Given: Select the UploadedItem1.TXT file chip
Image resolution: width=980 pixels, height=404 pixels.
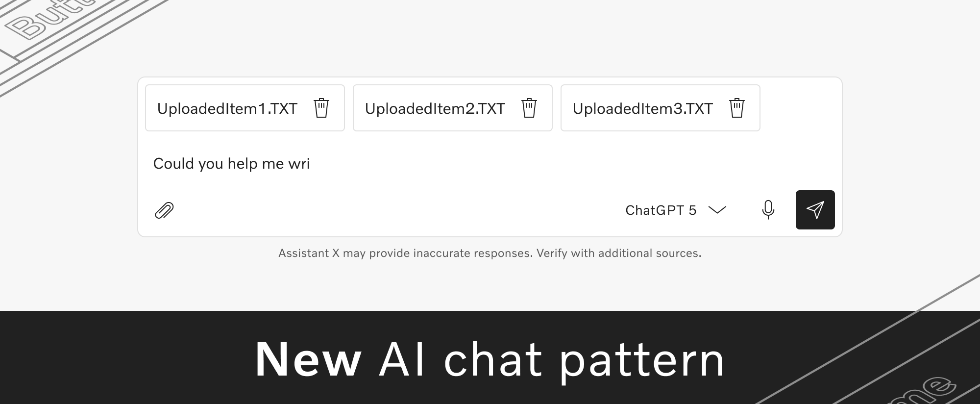Looking at the screenshot, I should click(x=227, y=108).
